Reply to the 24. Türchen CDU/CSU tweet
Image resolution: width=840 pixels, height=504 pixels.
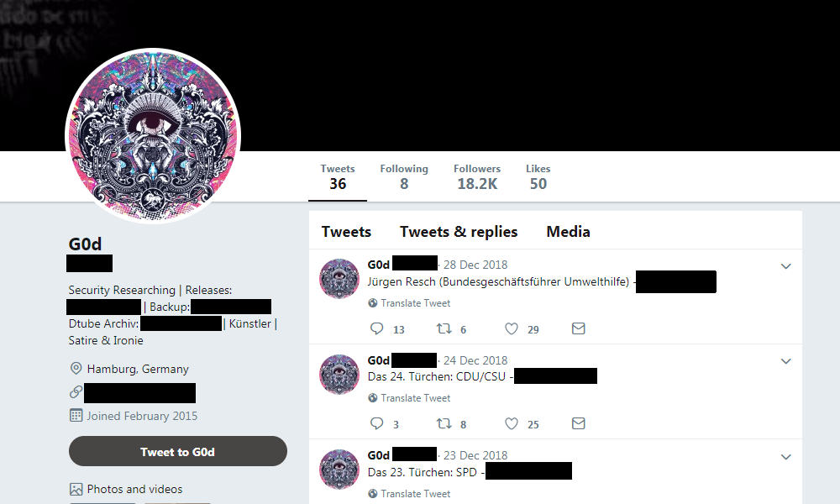(376, 423)
